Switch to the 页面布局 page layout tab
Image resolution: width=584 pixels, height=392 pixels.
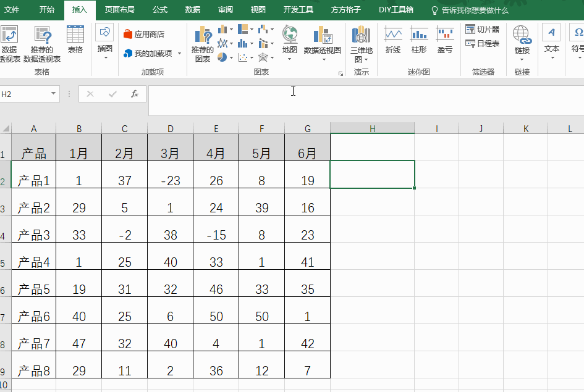[119, 10]
